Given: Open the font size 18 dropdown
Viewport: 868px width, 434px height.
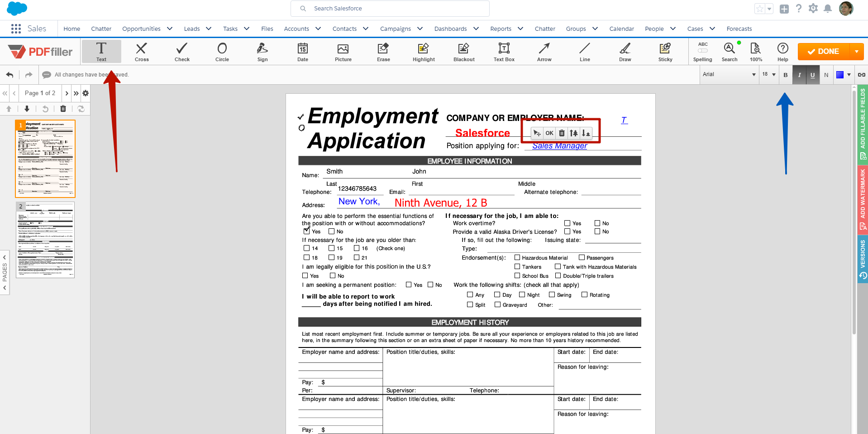Looking at the screenshot, I should tap(768, 74).
